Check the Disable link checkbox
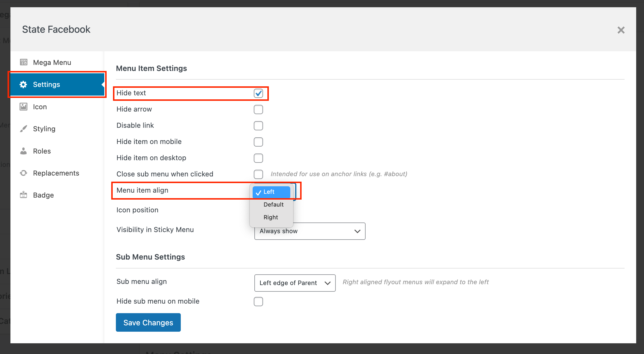This screenshot has width=644, height=354. click(x=258, y=126)
